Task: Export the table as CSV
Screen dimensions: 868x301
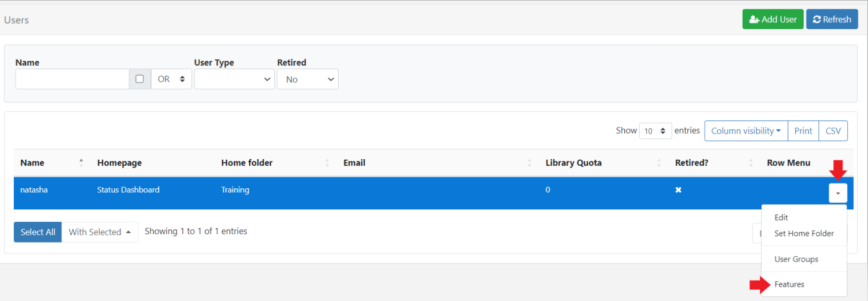Action: pos(833,131)
